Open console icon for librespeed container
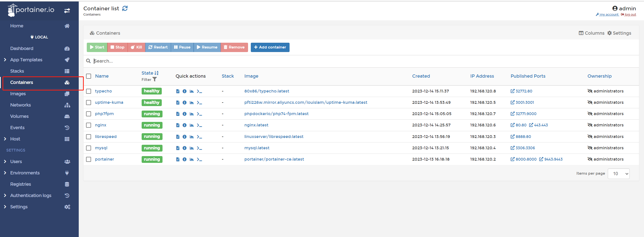The width and height of the screenshot is (644, 237). (199, 137)
